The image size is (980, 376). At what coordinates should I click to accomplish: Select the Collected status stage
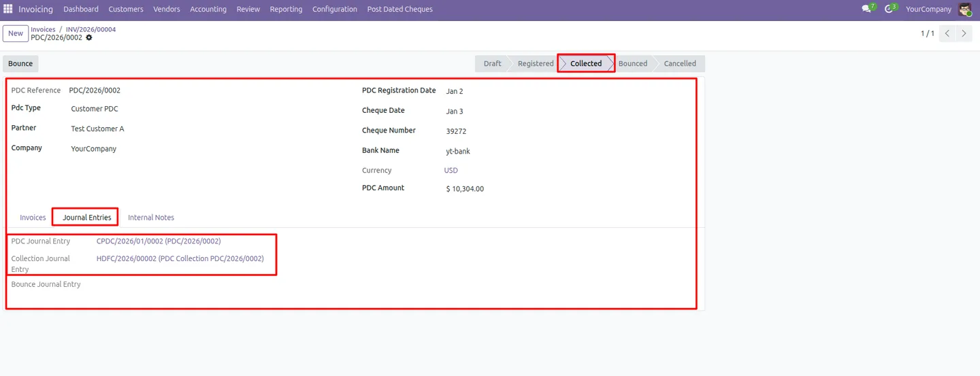(x=586, y=63)
